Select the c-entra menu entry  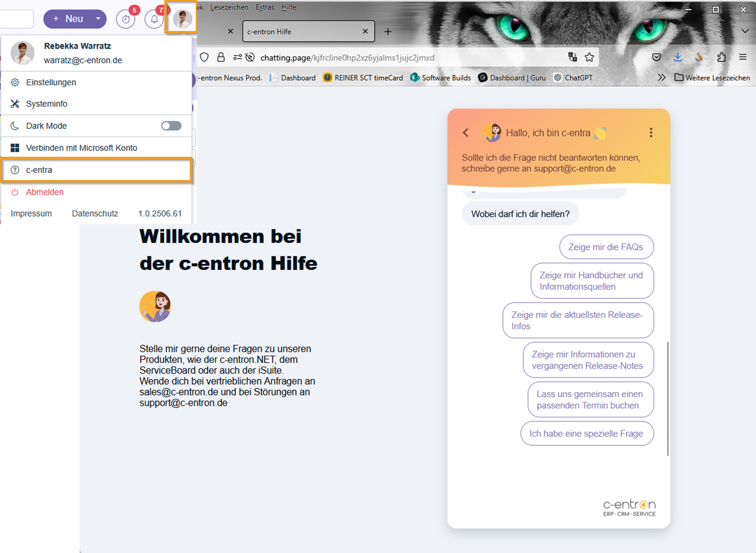[x=96, y=170]
